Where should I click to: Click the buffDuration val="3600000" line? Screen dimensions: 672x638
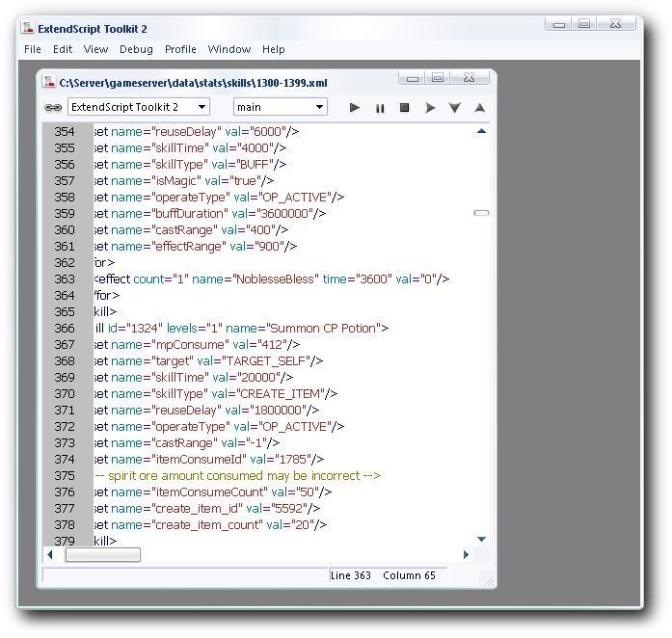[x=209, y=213]
